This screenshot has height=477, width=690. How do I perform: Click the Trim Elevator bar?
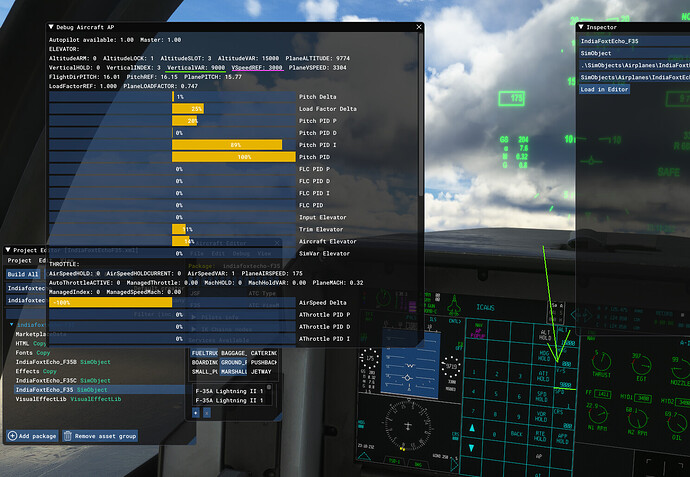pos(172,229)
